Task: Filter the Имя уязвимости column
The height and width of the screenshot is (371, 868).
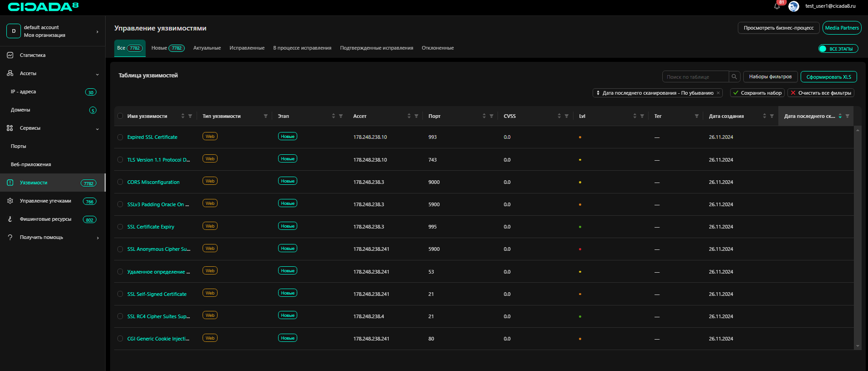Action: (x=190, y=116)
